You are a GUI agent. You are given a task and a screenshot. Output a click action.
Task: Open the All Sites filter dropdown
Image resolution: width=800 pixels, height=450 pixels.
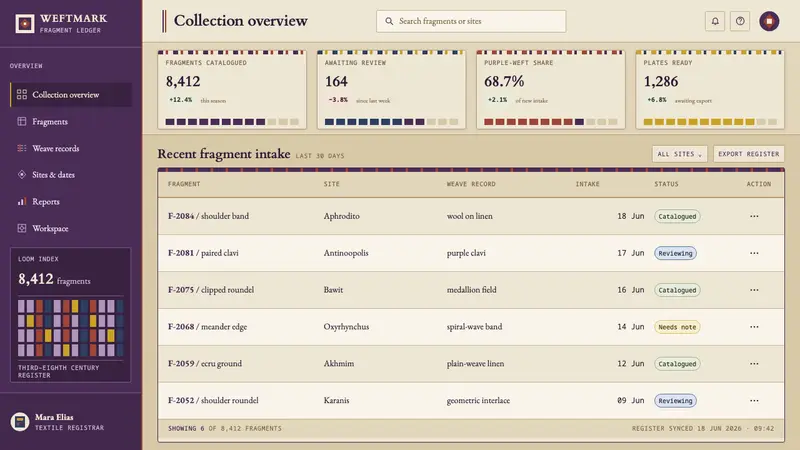(680, 154)
